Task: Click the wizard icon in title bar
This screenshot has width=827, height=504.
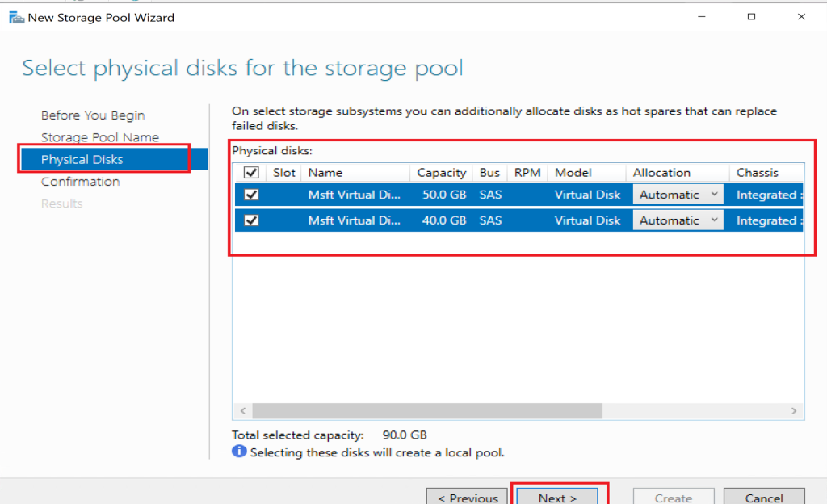Action: point(15,17)
